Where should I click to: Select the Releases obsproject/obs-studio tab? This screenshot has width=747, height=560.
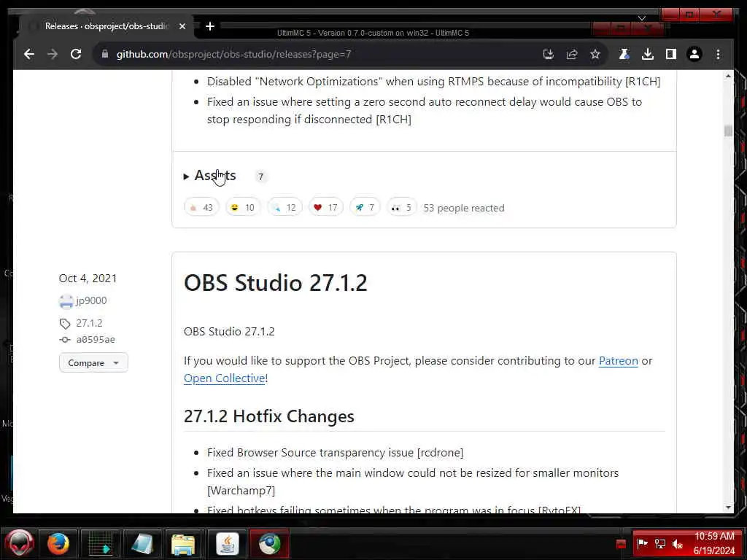(107, 26)
